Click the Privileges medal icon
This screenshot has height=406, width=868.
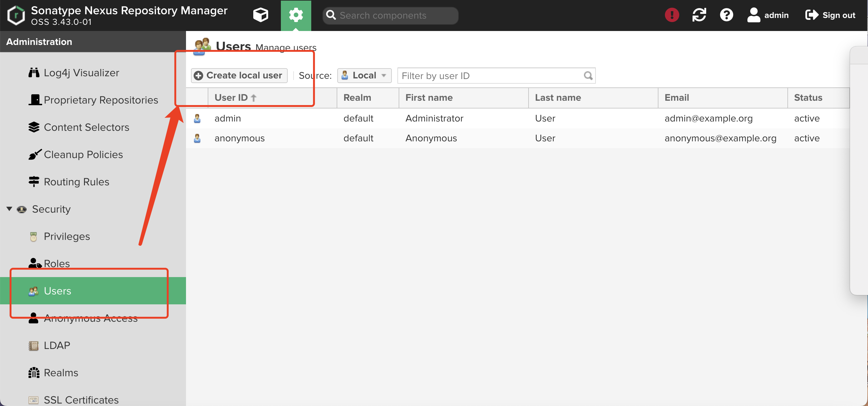pyautogui.click(x=33, y=236)
